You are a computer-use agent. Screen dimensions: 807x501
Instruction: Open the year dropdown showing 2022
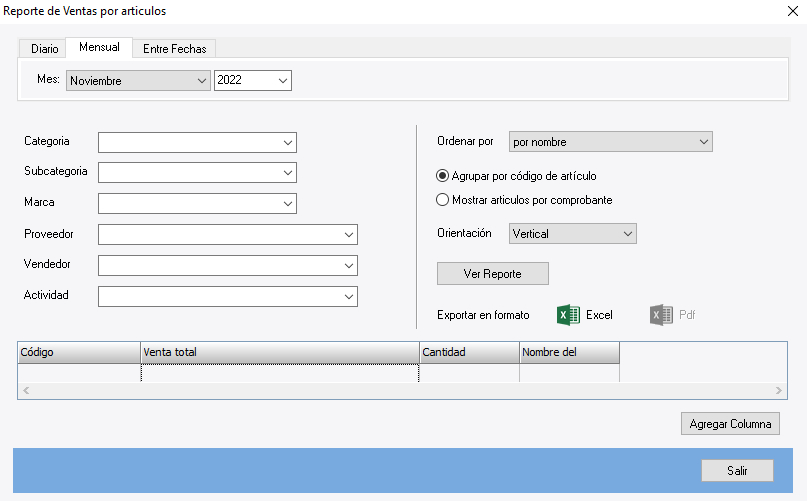coord(253,80)
